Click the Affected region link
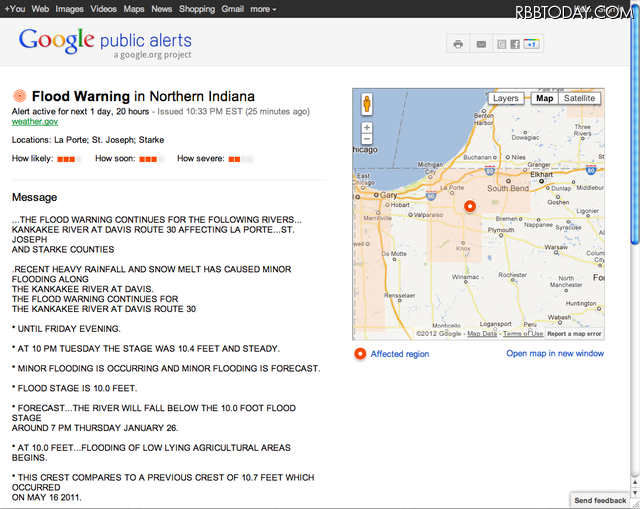This screenshot has width=640, height=509. pos(400,354)
